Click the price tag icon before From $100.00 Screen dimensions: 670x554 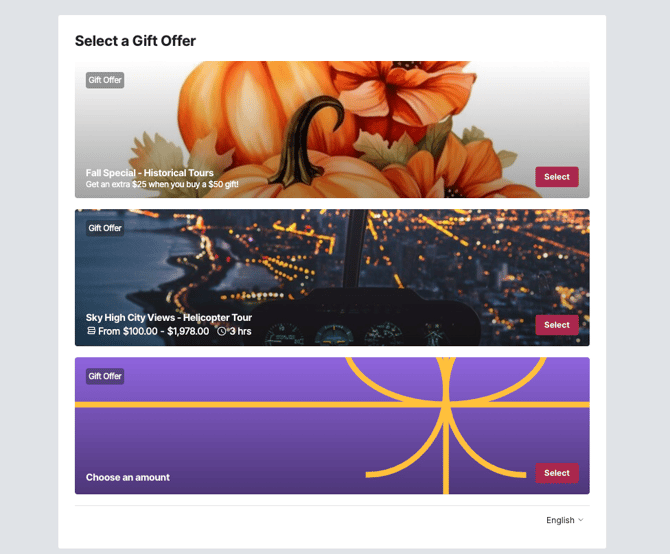pos(91,331)
